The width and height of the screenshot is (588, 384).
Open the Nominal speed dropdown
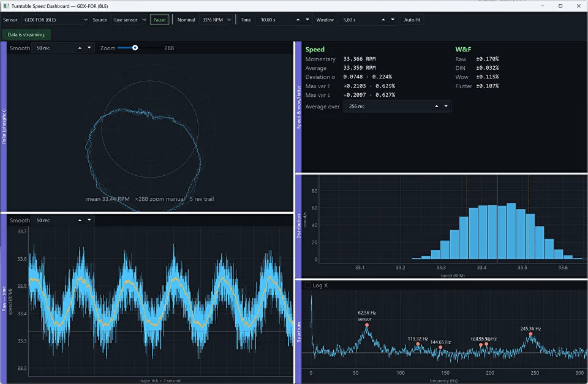coord(216,20)
